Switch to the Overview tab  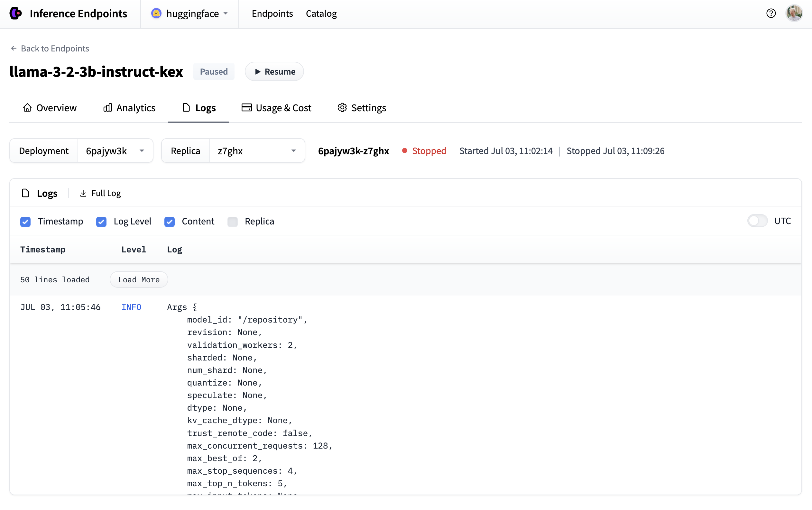point(50,107)
